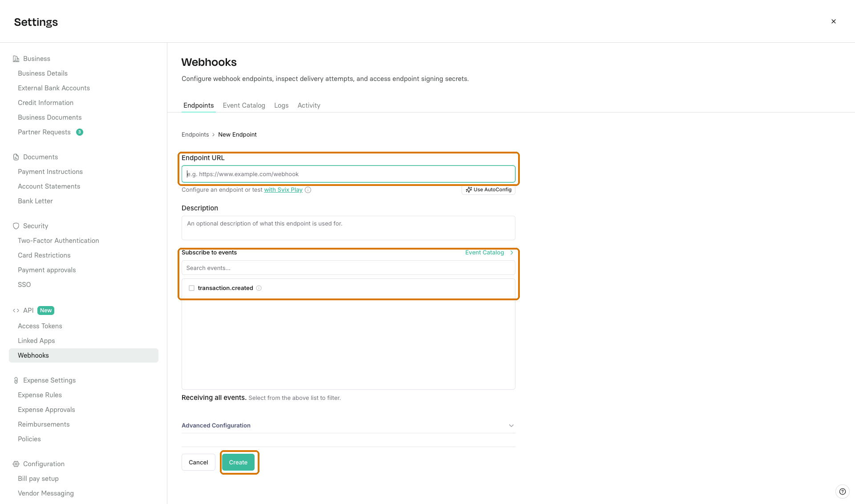
Task: Open External Bank Accounts
Action: pyautogui.click(x=54, y=88)
